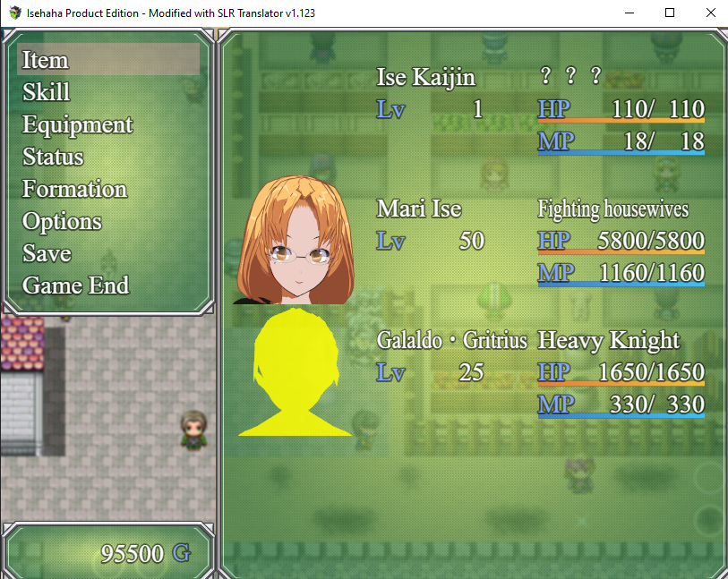Click the Heavy Knight class label
Viewport: 728px width, 579px height.
608,341
